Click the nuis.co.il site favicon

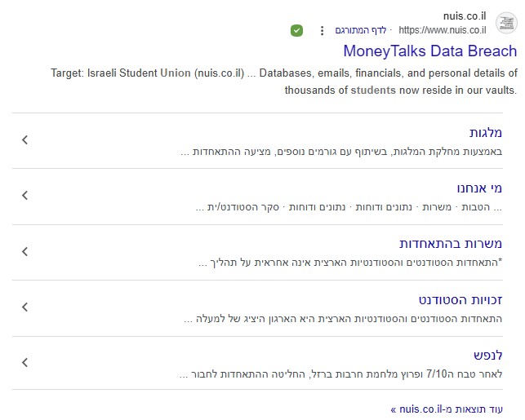[x=506, y=22]
